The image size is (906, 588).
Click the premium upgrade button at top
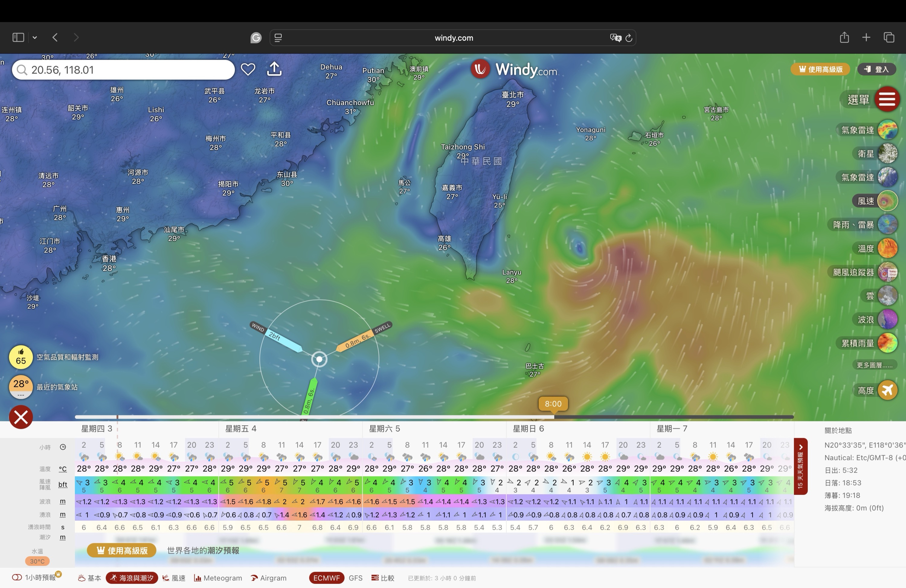click(x=820, y=69)
